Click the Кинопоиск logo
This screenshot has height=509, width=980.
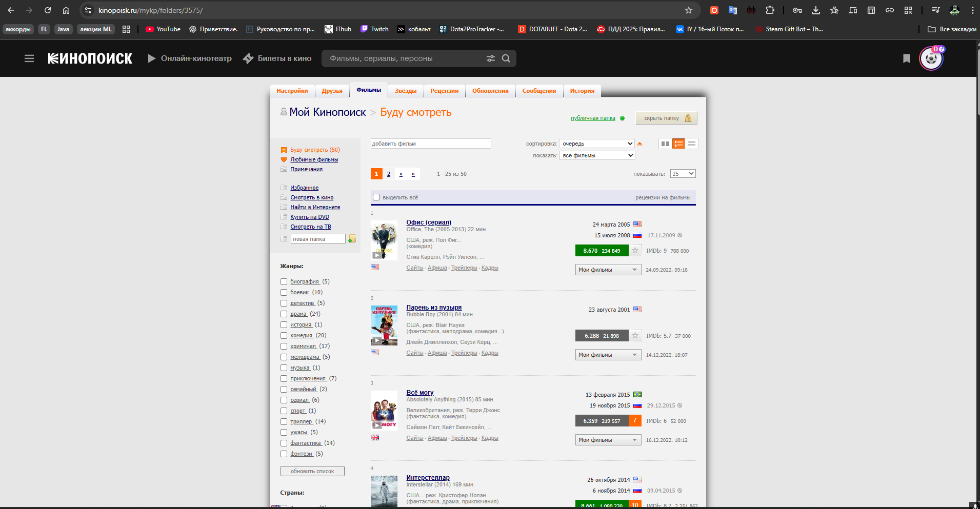(x=90, y=58)
